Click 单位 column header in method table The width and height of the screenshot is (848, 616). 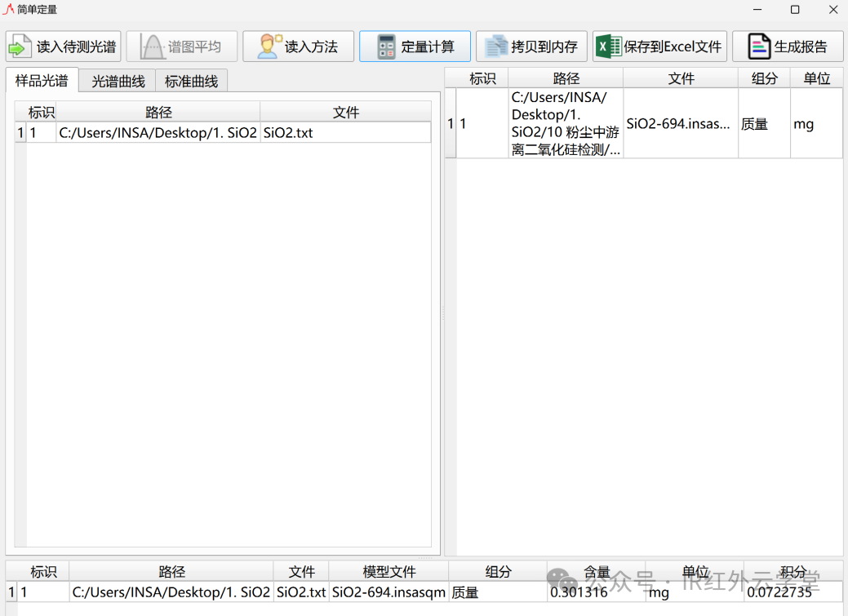[x=816, y=78]
